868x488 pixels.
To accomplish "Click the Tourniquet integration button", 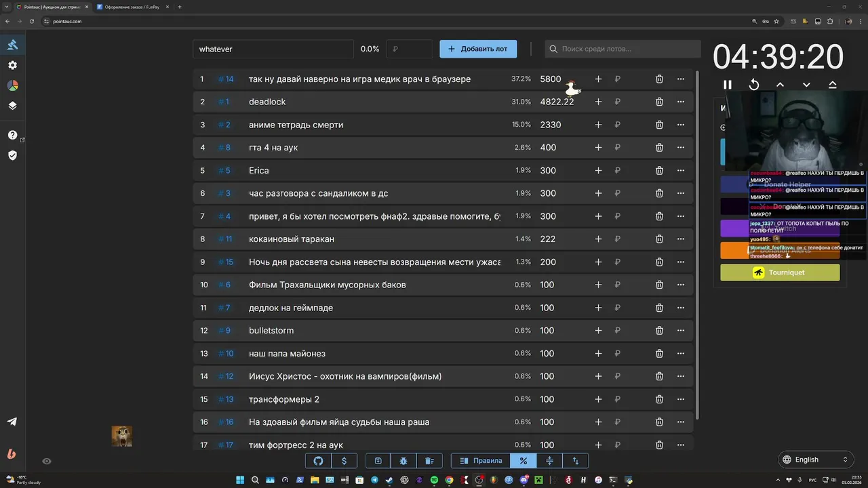I will (x=780, y=272).
